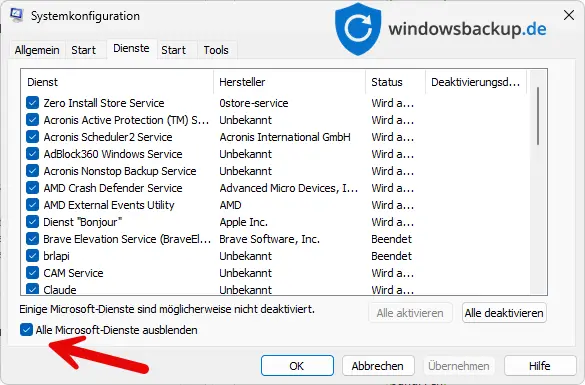Screen dimensions: 585x385
Task: Close the Systemkonfiguration window
Action: [x=569, y=15]
